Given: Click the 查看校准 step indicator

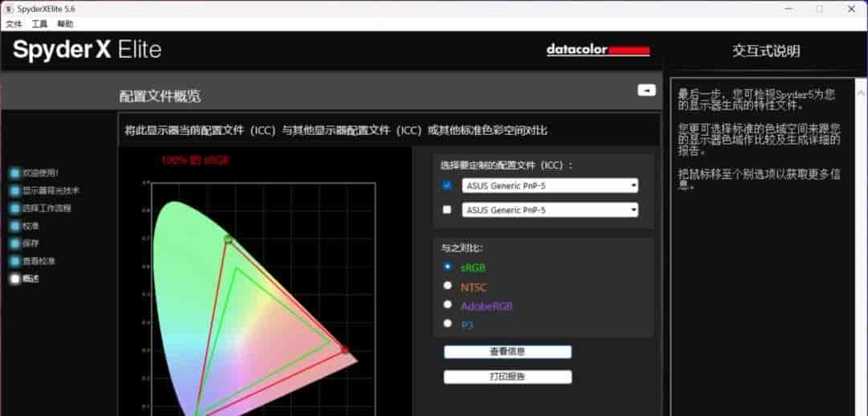Looking at the screenshot, I should click(x=15, y=261).
